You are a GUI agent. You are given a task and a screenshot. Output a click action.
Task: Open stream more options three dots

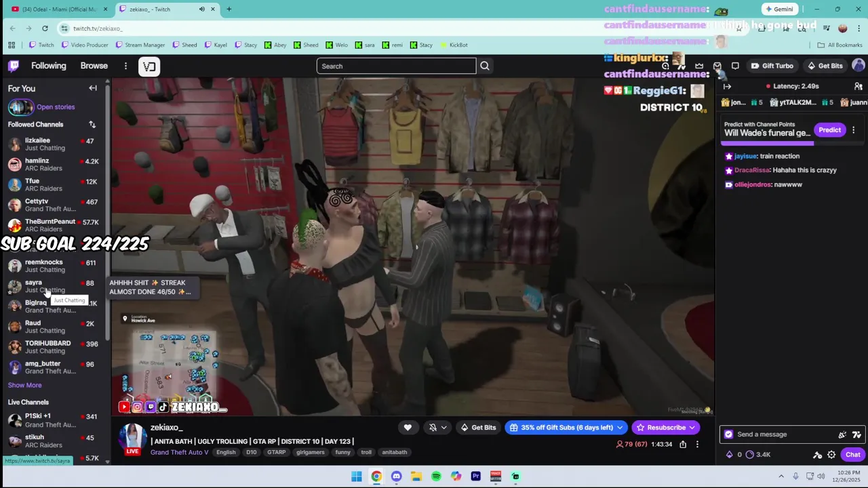click(x=697, y=445)
